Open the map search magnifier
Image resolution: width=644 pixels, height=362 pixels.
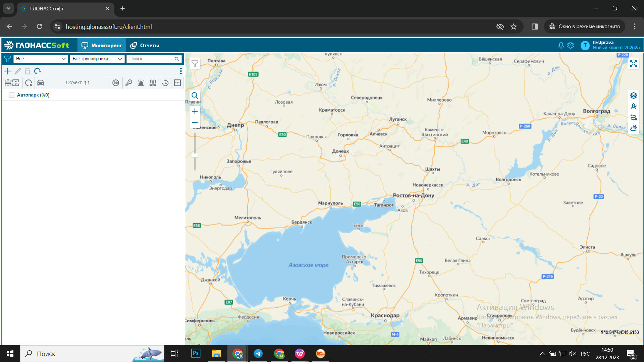pyautogui.click(x=195, y=96)
